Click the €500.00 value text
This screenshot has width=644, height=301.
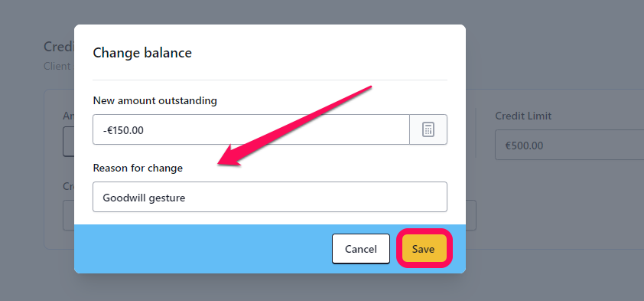524,146
